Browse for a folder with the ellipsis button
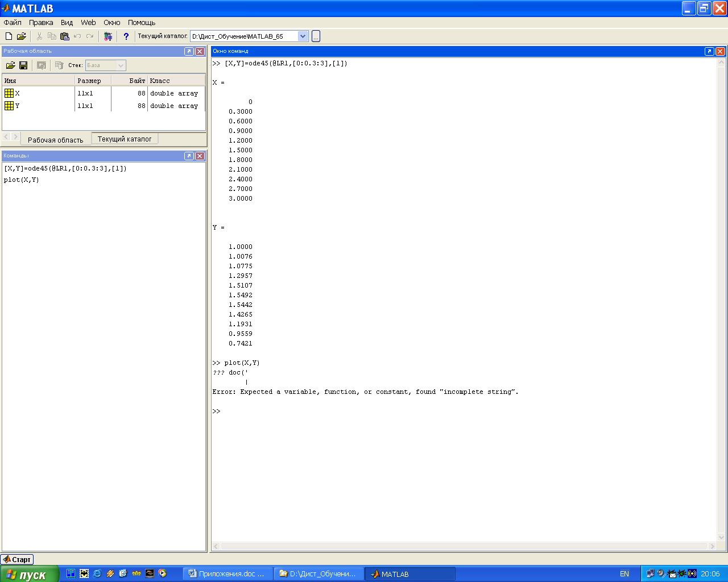Image resolution: width=728 pixels, height=582 pixels. coord(316,36)
